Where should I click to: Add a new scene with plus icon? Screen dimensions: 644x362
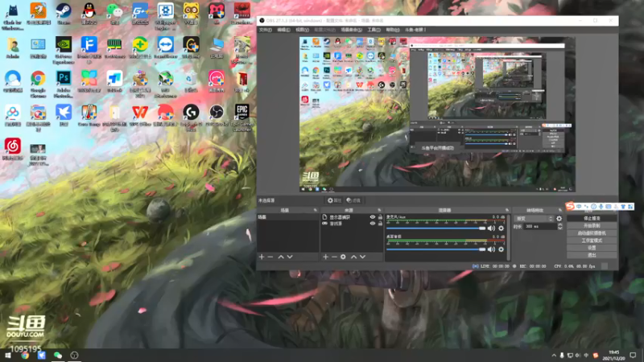262,257
